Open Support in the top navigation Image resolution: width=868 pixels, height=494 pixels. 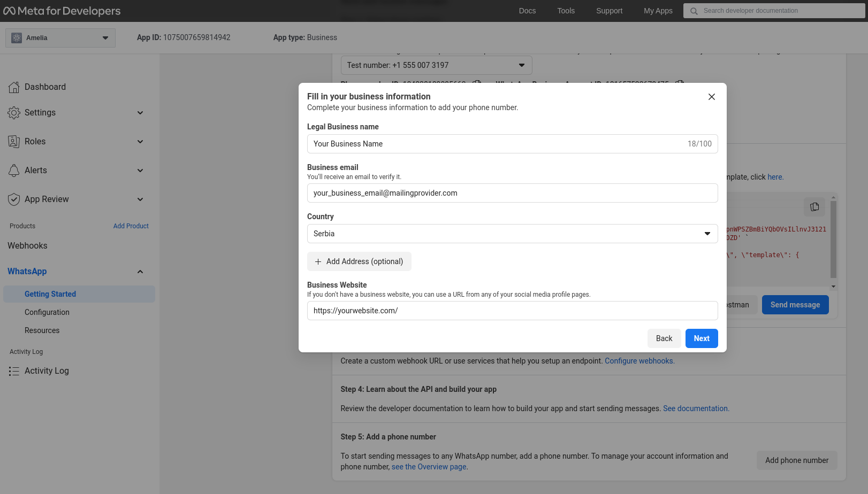(x=609, y=11)
